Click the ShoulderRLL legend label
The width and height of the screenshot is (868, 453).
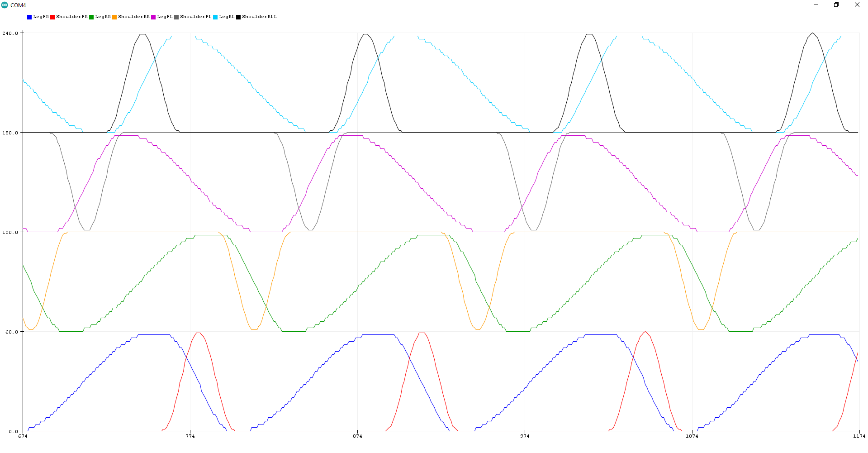click(x=259, y=17)
